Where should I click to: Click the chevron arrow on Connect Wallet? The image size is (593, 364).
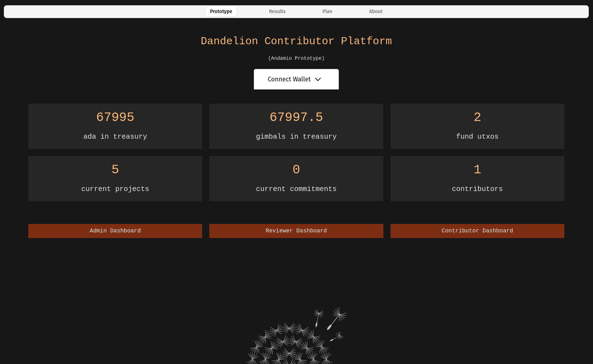click(x=318, y=80)
